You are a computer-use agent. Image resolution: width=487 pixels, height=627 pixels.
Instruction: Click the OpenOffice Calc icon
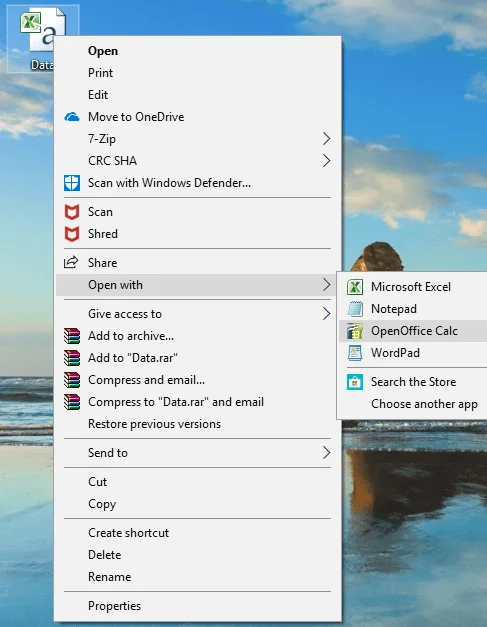355,331
